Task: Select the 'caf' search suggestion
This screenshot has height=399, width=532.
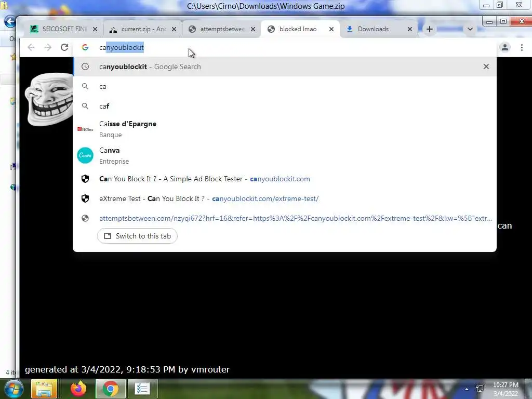Action: (x=285, y=106)
